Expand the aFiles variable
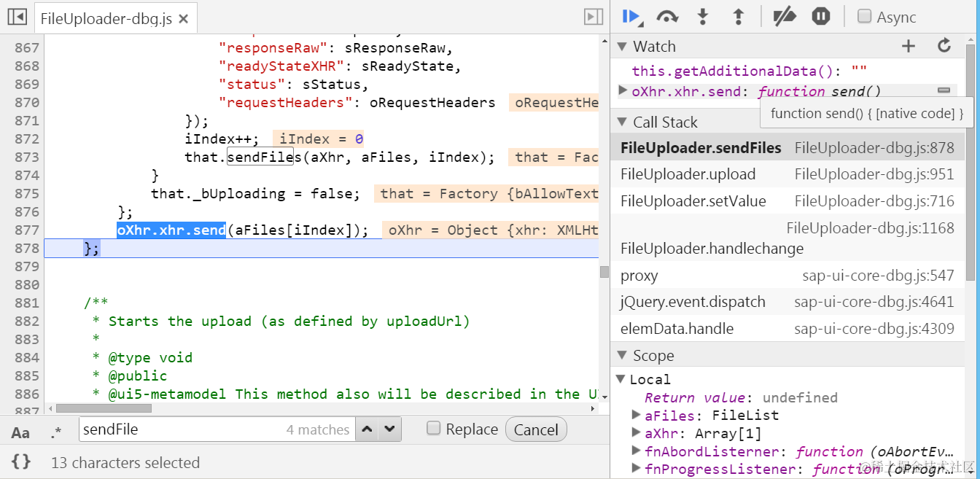980x479 pixels. (636, 415)
